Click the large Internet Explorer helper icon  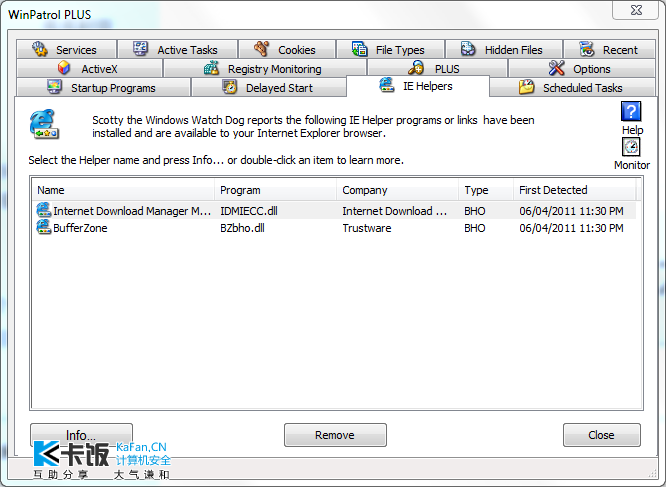(x=44, y=124)
